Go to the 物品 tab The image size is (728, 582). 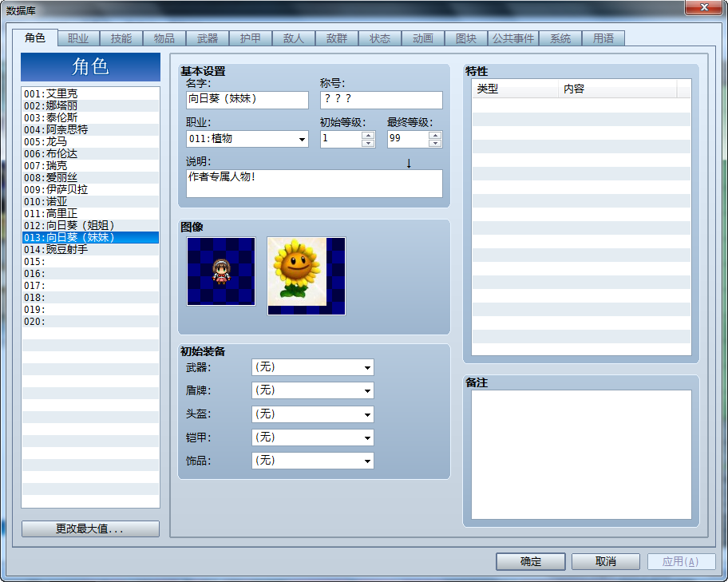(164, 38)
